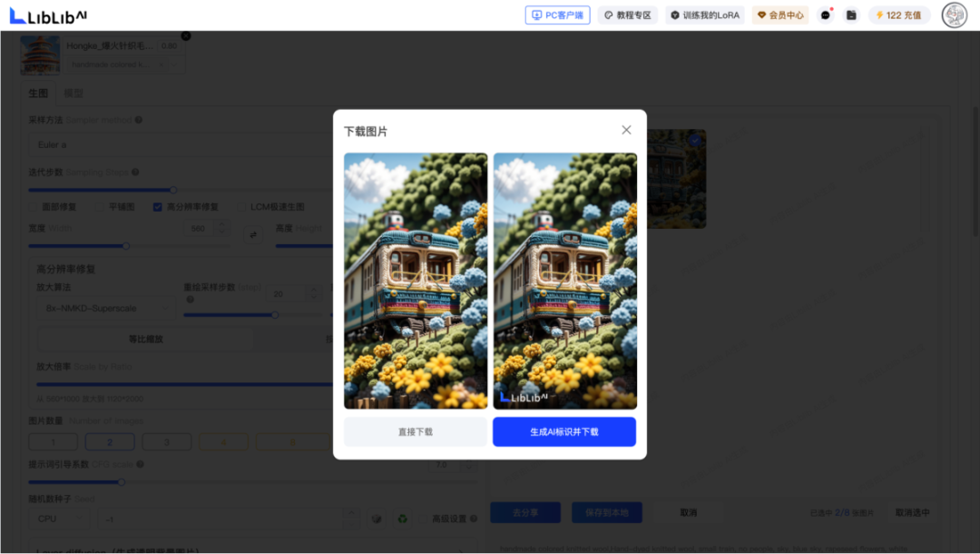Toggle the selected generated image checkmark
The image size is (980, 554).
(696, 140)
